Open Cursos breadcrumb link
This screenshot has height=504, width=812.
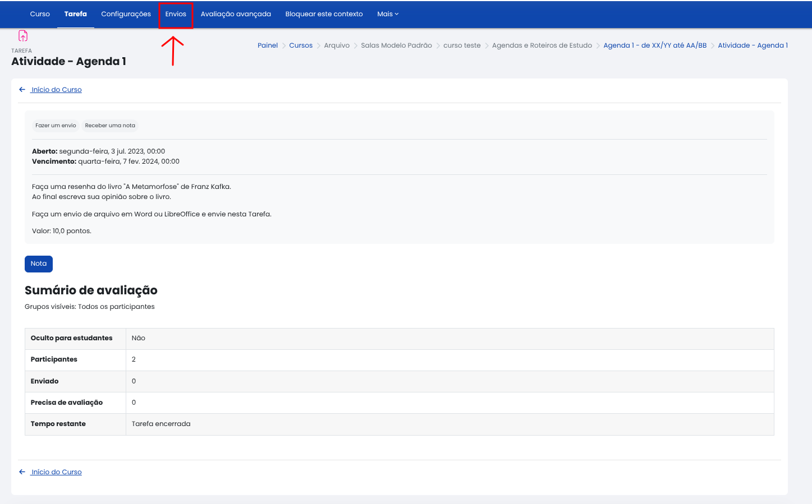coord(301,45)
